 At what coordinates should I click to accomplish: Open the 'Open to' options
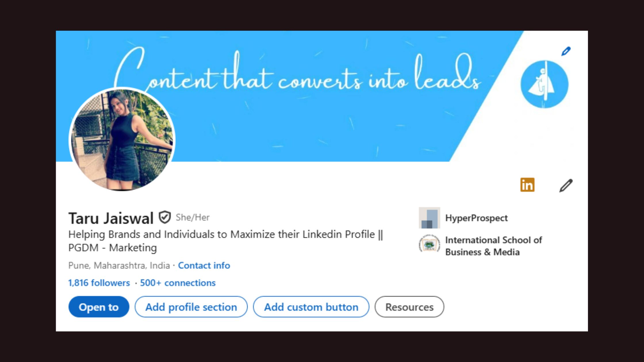click(99, 307)
